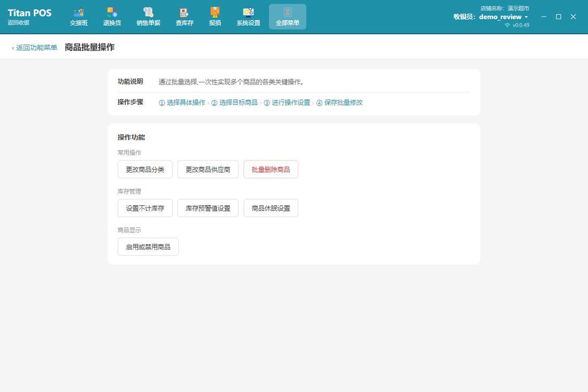588x392 pixels.
Task: Click the v0.0.49 version text
Action: [x=521, y=25]
